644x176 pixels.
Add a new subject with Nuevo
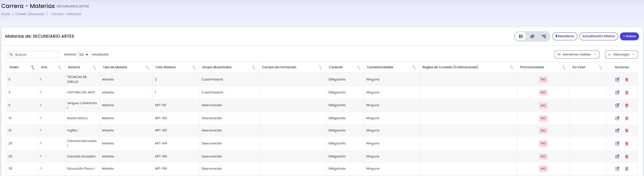tap(629, 36)
